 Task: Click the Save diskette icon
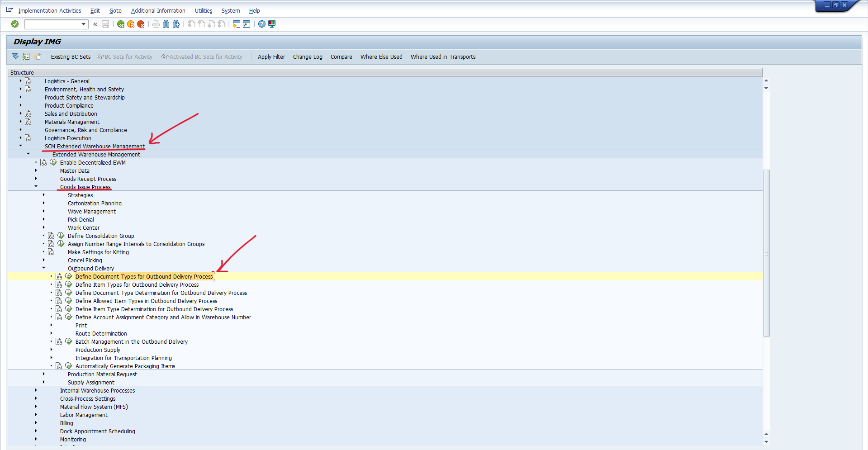point(105,24)
